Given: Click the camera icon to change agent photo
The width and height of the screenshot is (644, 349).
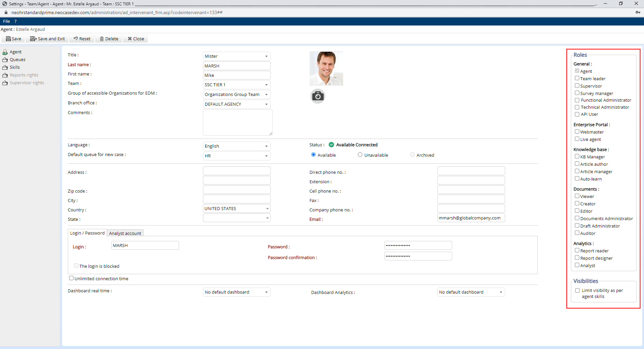Looking at the screenshot, I should point(318,96).
